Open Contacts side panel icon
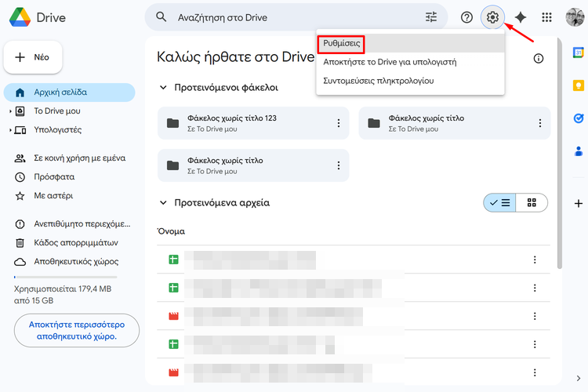 (579, 151)
